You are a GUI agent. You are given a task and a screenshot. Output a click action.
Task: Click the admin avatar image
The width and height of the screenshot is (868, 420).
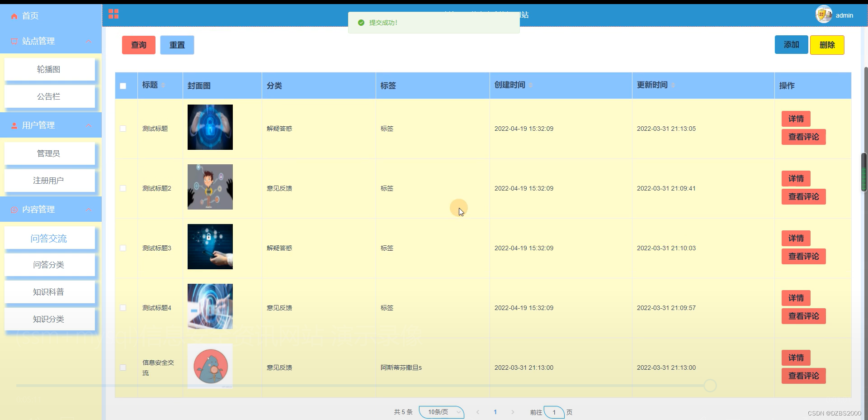[x=824, y=14]
